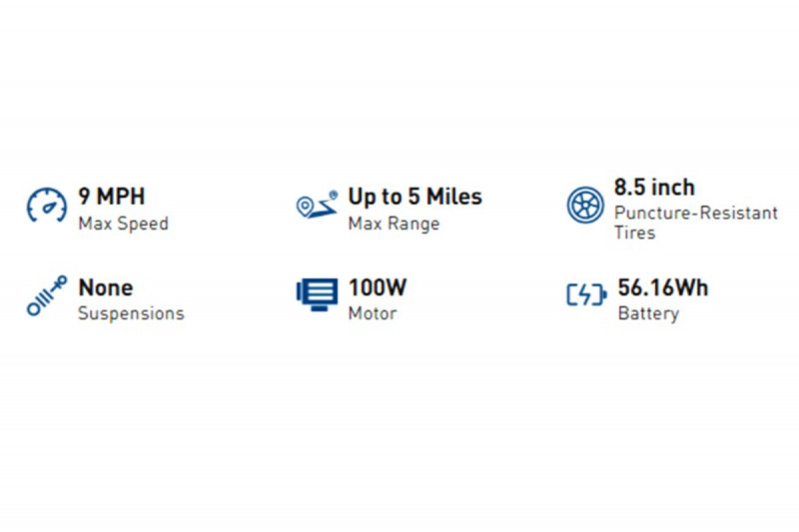Click the 'Max Range' label
Image resolution: width=799 pixels, height=532 pixels.
pyautogui.click(x=394, y=224)
